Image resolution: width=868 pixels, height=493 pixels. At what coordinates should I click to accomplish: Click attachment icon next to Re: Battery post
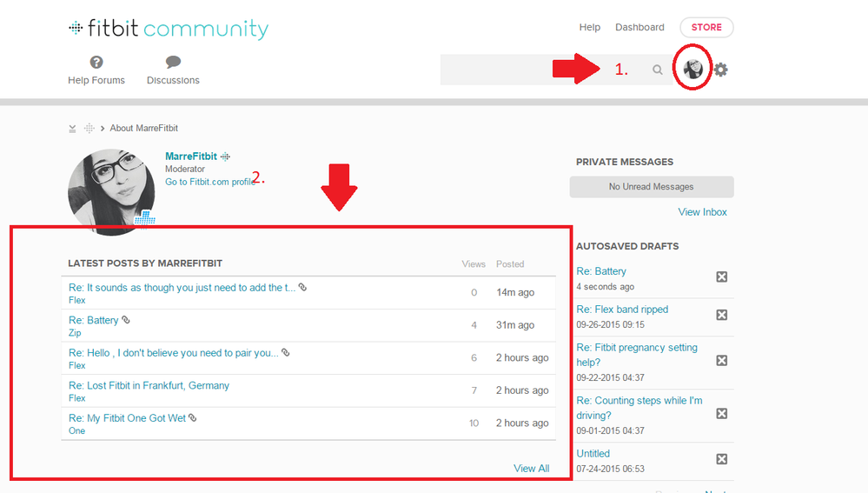coord(126,320)
